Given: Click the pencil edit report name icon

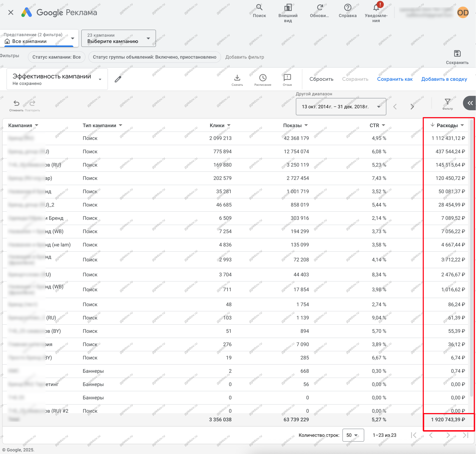Looking at the screenshot, I should tap(118, 79).
